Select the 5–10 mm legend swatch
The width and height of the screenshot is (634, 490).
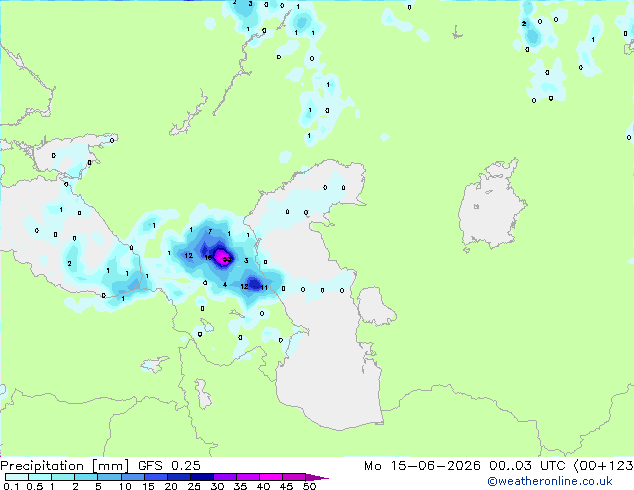pyautogui.click(x=110, y=477)
